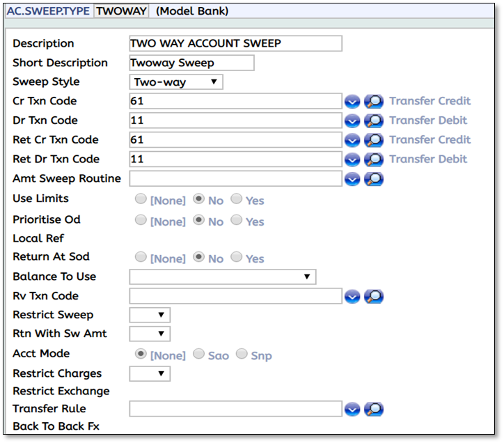Open the magnifier lookup for Cr Txn Code

[374, 102]
